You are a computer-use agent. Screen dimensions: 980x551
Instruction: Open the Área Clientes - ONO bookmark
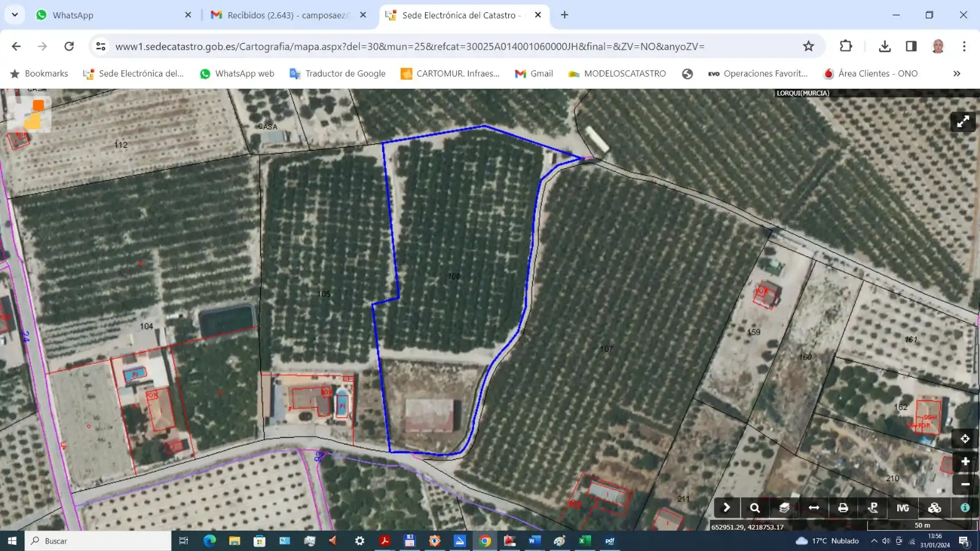coord(870,73)
